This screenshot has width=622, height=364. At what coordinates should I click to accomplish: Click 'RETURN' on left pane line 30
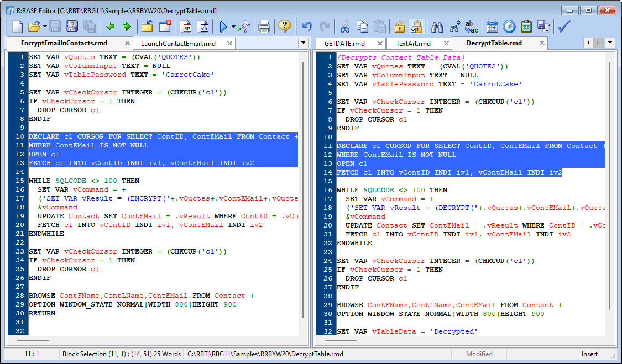[x=42, y=313]
